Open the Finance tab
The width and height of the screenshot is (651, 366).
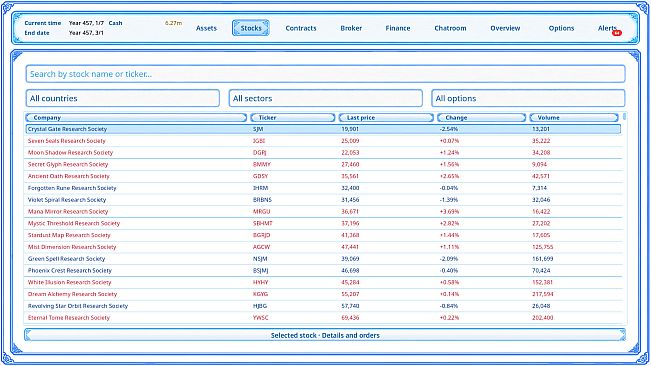[x=397, y=28]
